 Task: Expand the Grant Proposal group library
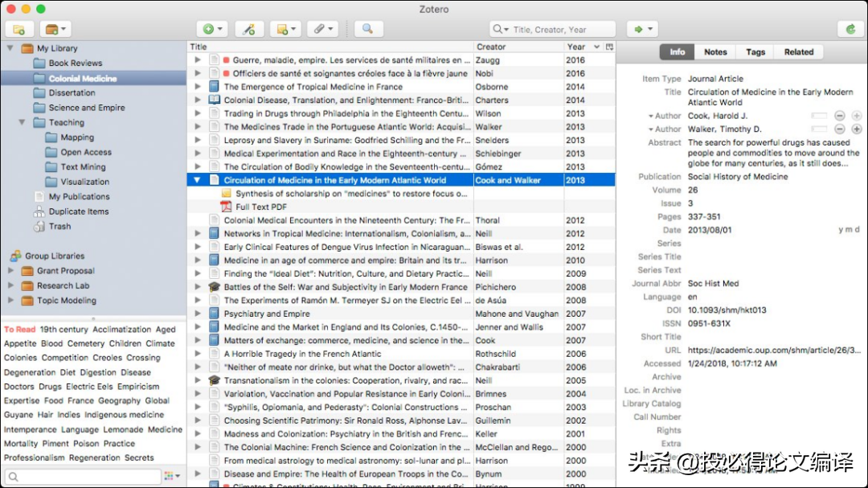(x=10, y=271)
